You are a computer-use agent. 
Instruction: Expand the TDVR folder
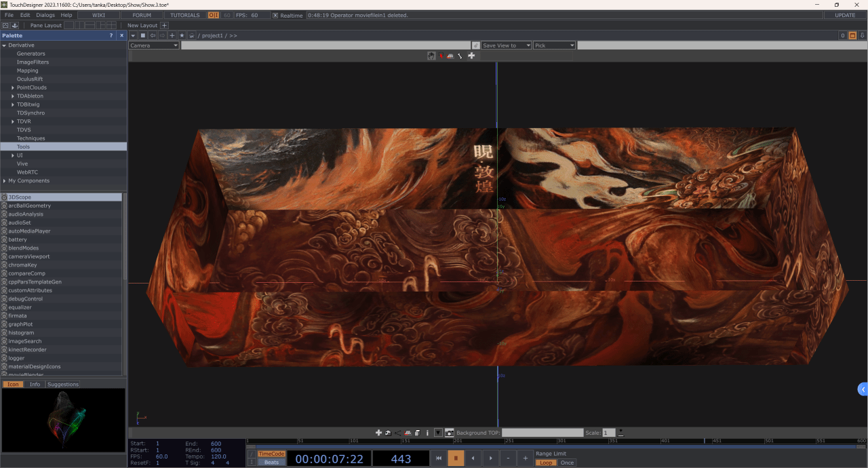13,121
